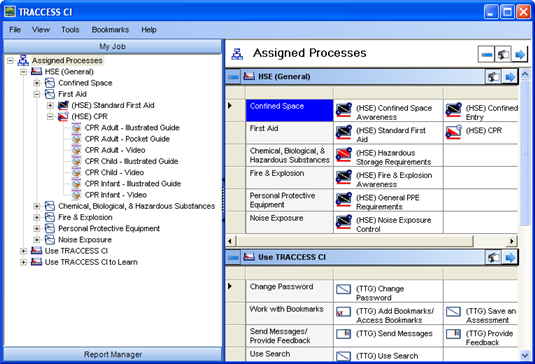Switch to the Report Manager pane
This screenshot has height=364, width=535.
(x=113, y=354)
